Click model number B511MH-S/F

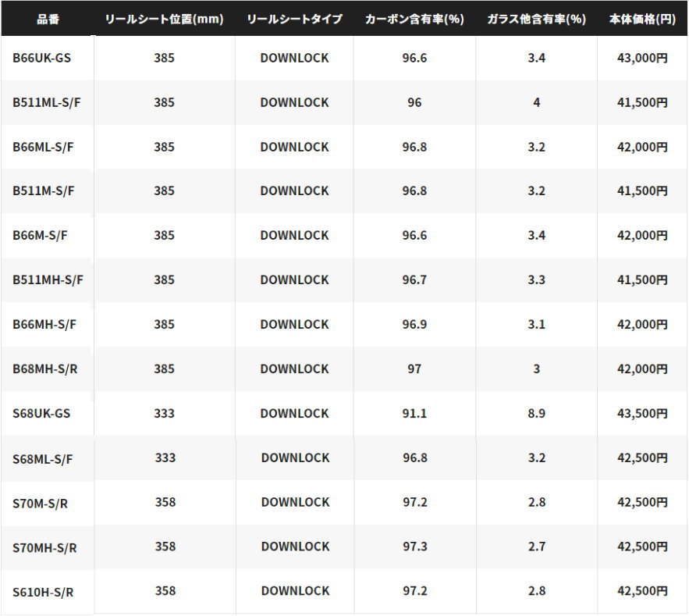(x=48, y=280)
